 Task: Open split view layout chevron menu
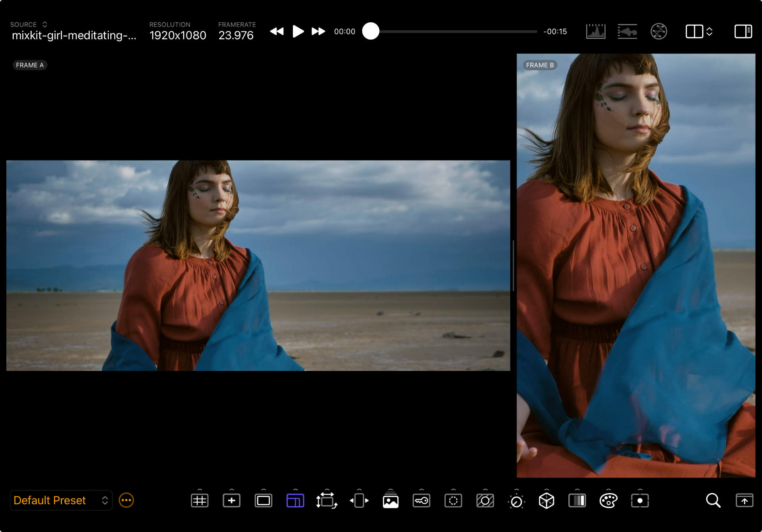pos(709,31)
